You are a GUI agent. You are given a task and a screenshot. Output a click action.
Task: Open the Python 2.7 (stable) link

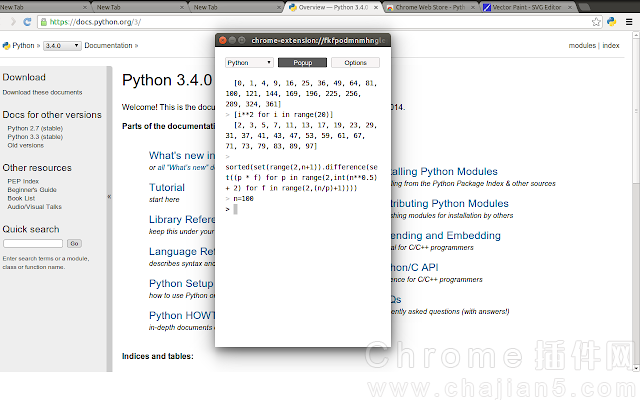coord(35,128)
